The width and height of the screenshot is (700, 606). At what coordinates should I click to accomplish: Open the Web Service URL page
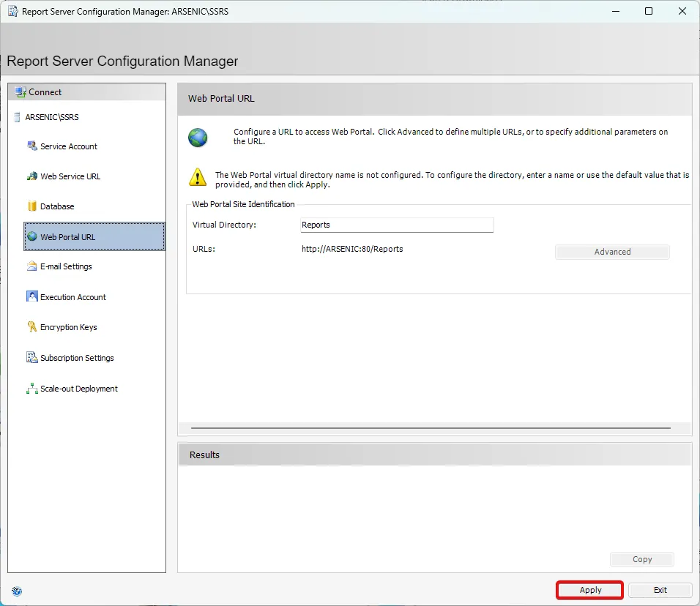point(70,176)
